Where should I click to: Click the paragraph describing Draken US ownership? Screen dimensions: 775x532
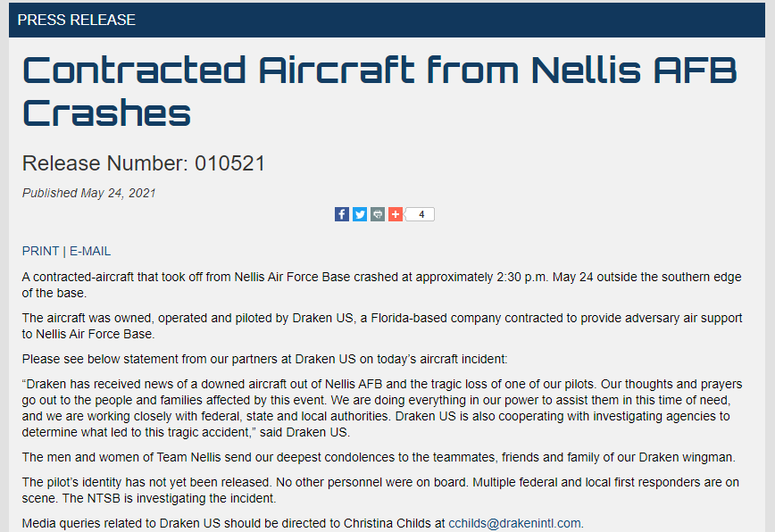[x=381, y=326]
